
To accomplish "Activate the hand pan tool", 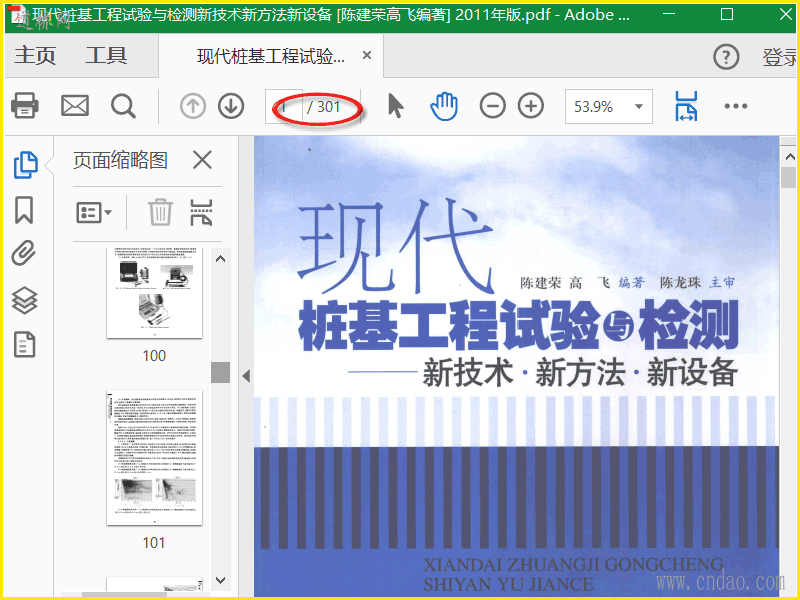I will click(444, 106).
